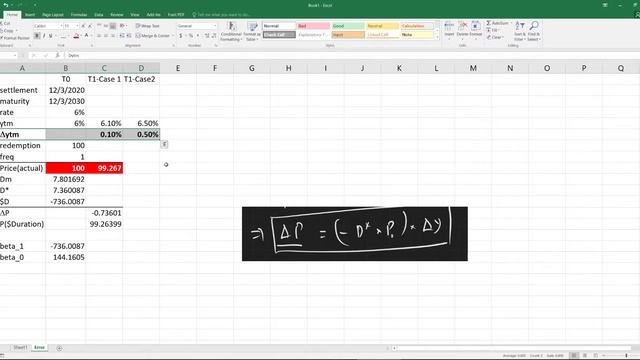Click the Accounting dollar sign format icon
This screenshot has width=640, height=360.
(181, 36)
